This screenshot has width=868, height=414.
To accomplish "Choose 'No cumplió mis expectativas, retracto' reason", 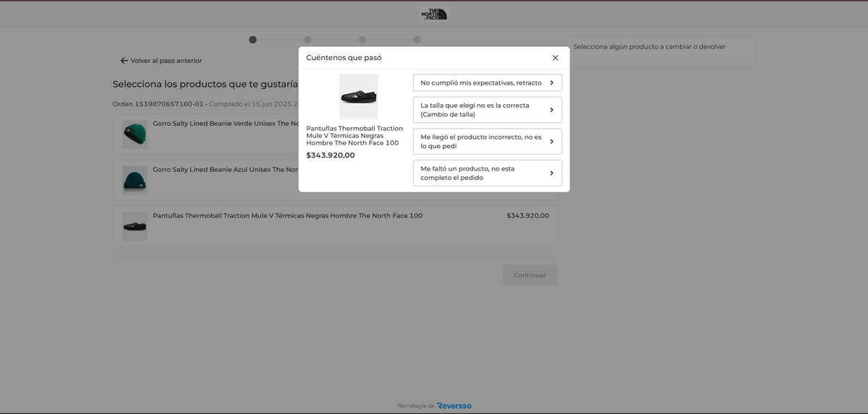I will (x=488, y=83).
